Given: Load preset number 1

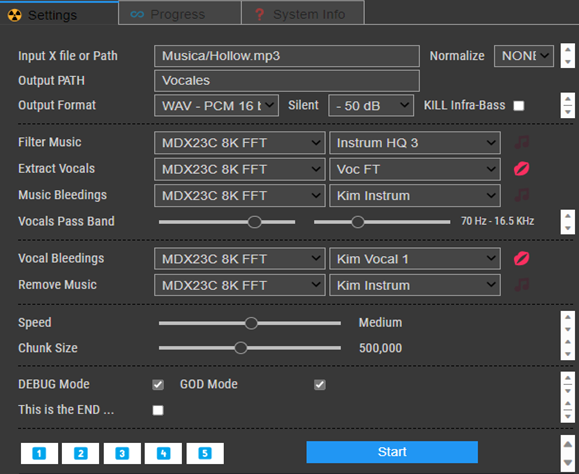Looking at the screenshot, I should pyautogui.click(x=40, y=453).
